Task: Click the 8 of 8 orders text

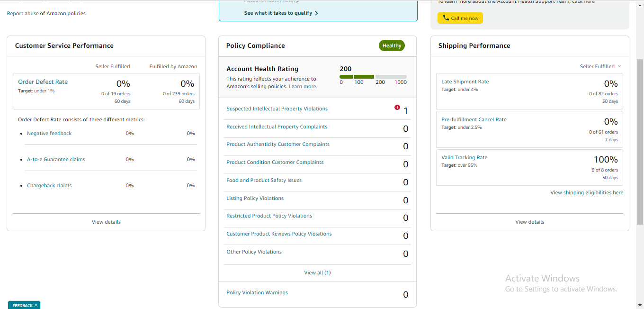Action: pyautogui.click(x=605, y=170)
